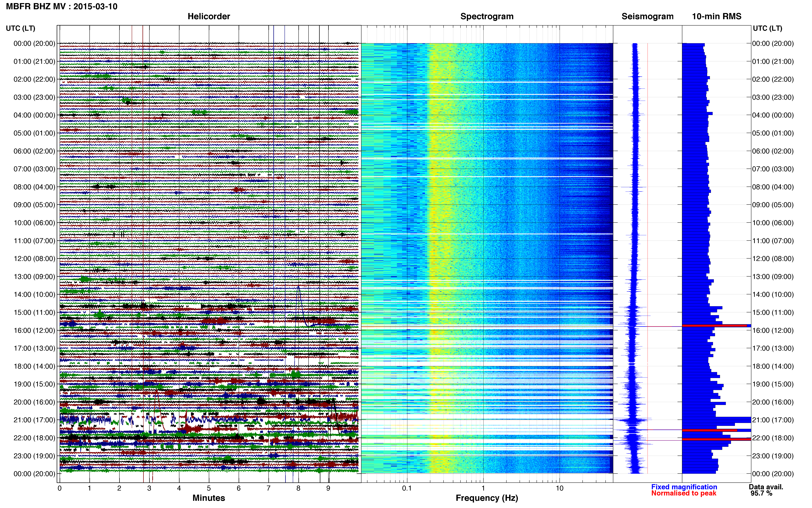Click the 0.1 tick on the frequency axis
The height and width of the screenshot is (508, 812).
point(407,488)
